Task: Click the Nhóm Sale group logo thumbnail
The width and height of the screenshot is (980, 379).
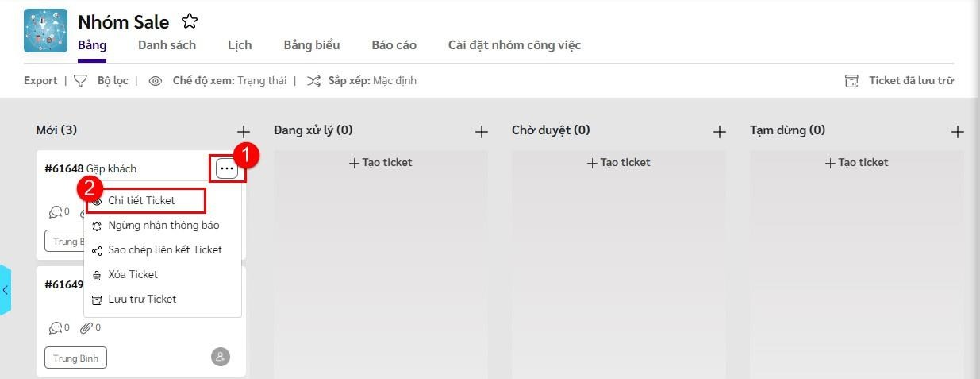Action: 45,31
